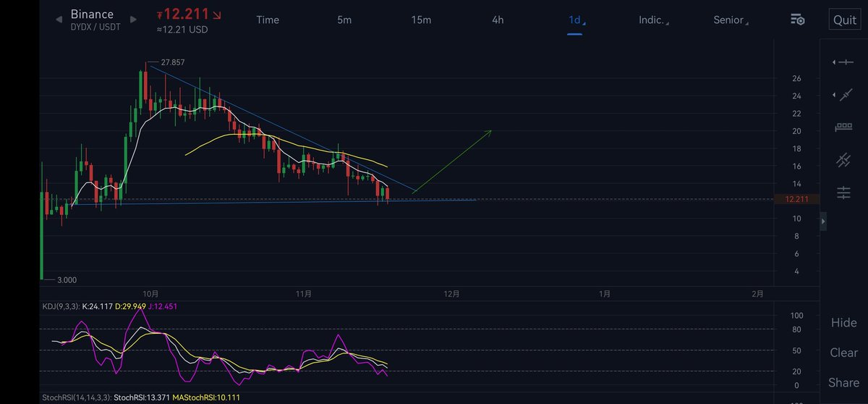Tap the Binance DYDX / USDT pair title

[94, 20]
